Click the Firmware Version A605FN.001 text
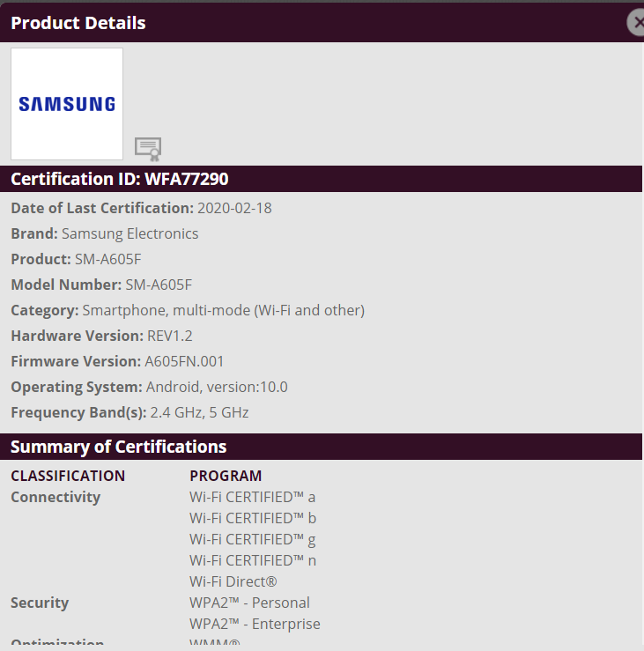The width and height of the screenshot is (644, 651). point(184,362)
